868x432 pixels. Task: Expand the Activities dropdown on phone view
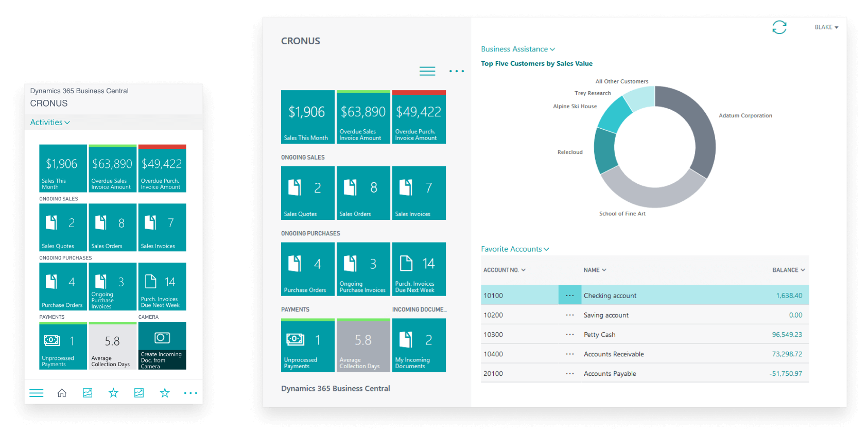[x=50, y=123]
